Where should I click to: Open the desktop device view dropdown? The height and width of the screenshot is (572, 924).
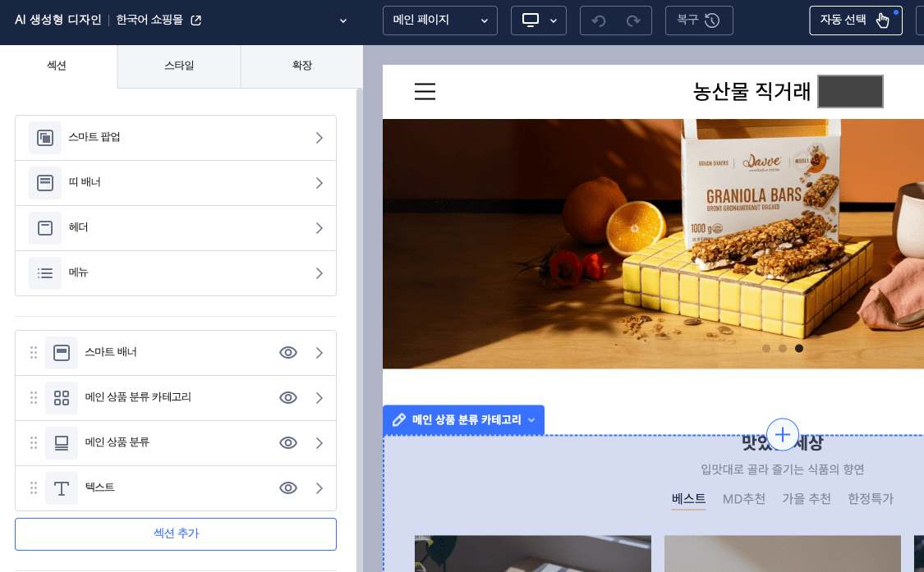pos(539,21)
